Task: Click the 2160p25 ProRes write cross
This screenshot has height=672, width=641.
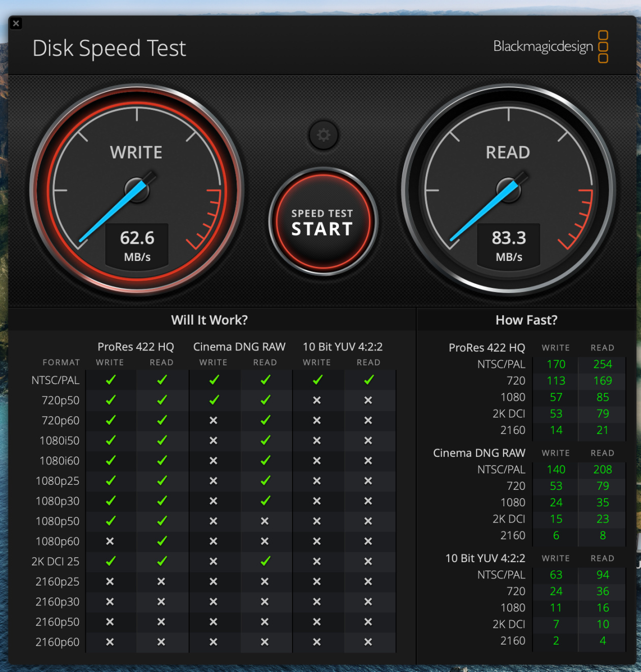Action: 110,581
